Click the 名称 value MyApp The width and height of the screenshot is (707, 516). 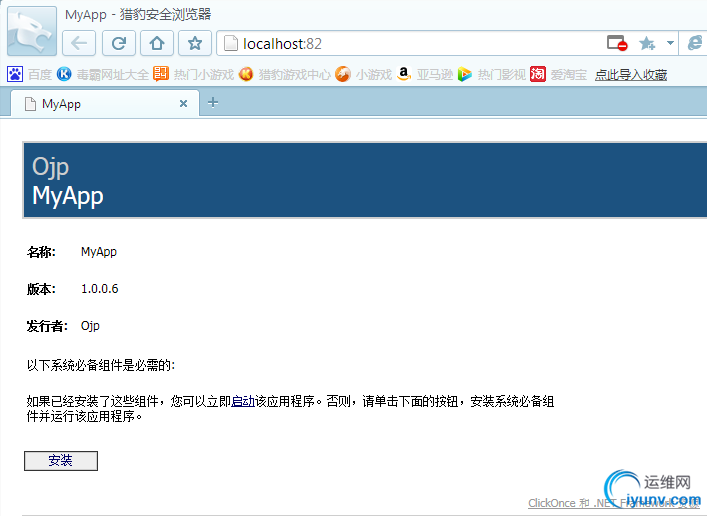click(x=99, y=252)
